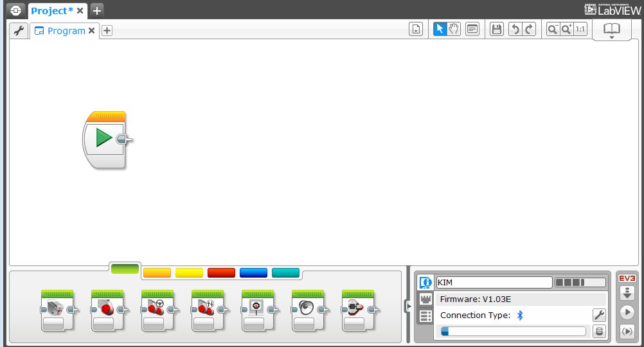This screenshot has height=347, width=644.
Task: Pick the Move Steering block
Action: click(157, 310)
